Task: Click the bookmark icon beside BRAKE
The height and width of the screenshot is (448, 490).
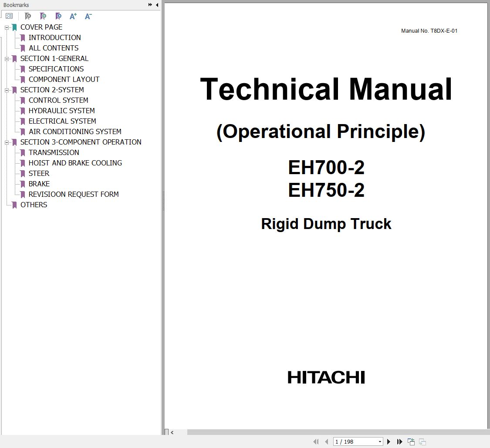Action: click(23, 184)
